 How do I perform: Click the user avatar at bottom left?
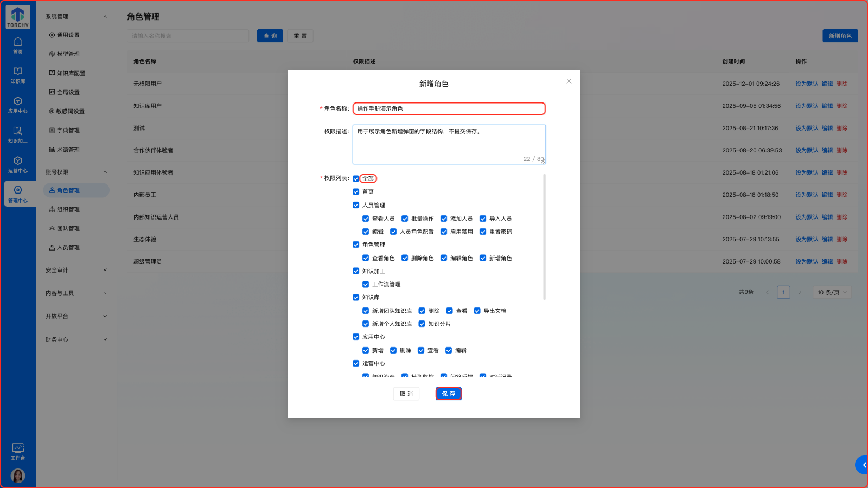(18, 476)
